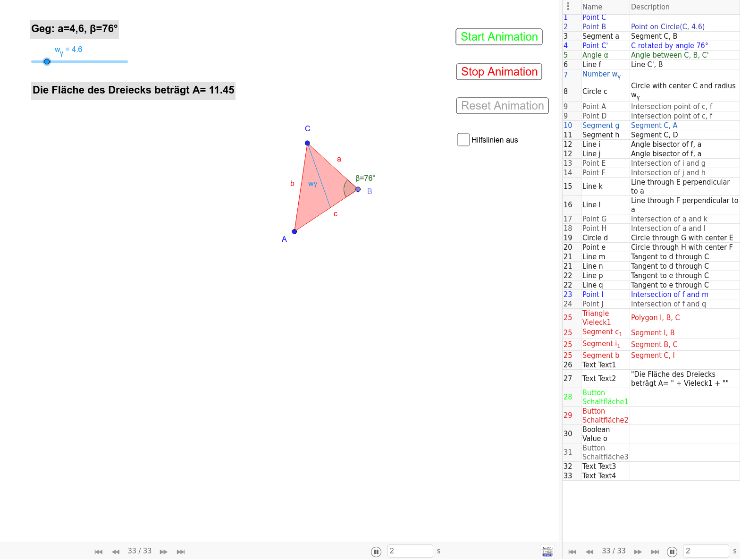Select the Boolean Value o protocol row
This screenshot has height=560, width=741.
pos(651,434)
